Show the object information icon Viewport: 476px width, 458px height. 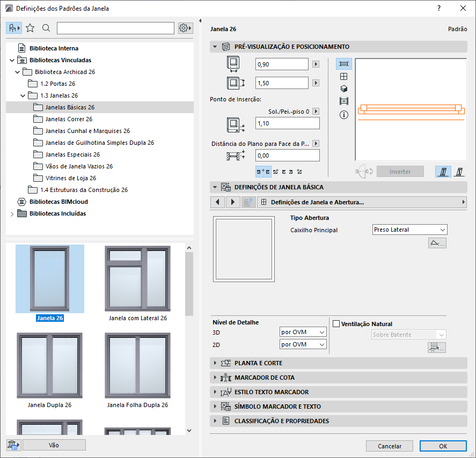(344, 114)
